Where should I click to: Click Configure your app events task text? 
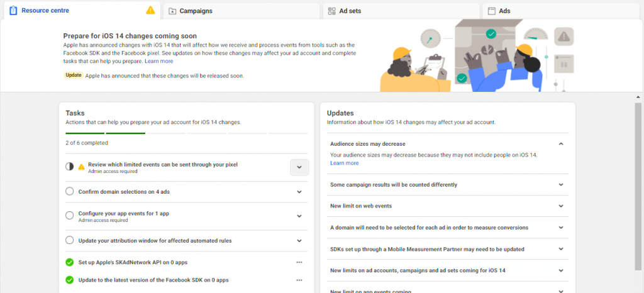124,213
